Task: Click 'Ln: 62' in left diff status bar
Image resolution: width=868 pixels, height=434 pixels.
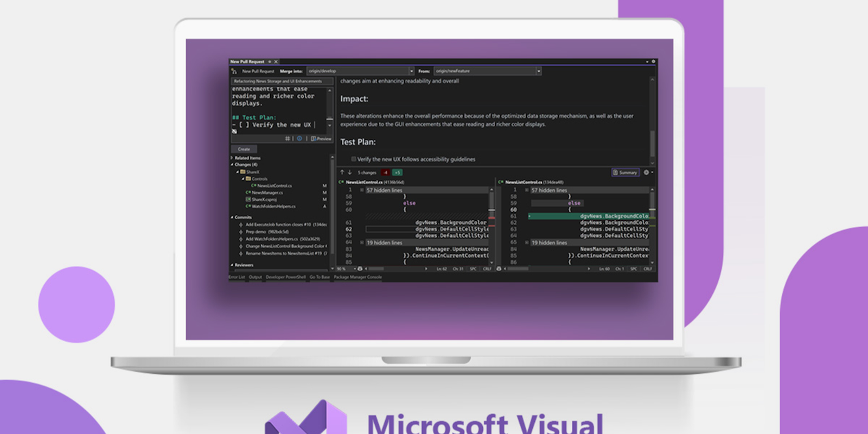Action: click(x=442, y=269)
